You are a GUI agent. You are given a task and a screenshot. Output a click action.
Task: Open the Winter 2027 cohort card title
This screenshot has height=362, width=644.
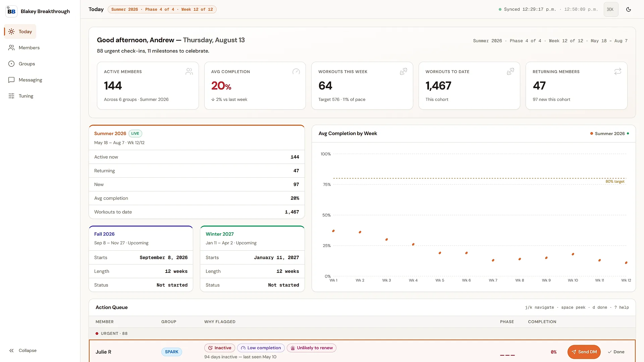pyautogui.click(x=220, y=234)
